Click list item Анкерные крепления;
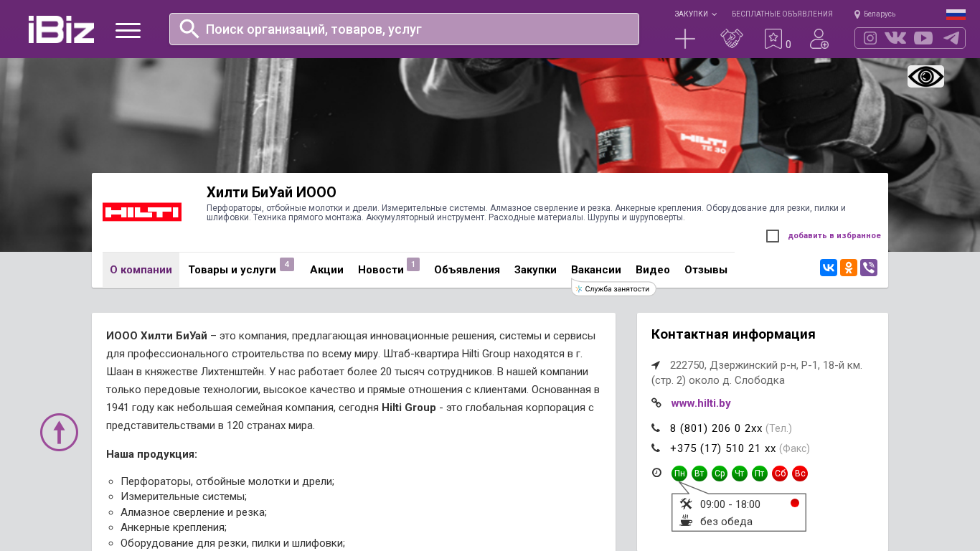Screen dimensions: 980x551 [x=174, y=527]
